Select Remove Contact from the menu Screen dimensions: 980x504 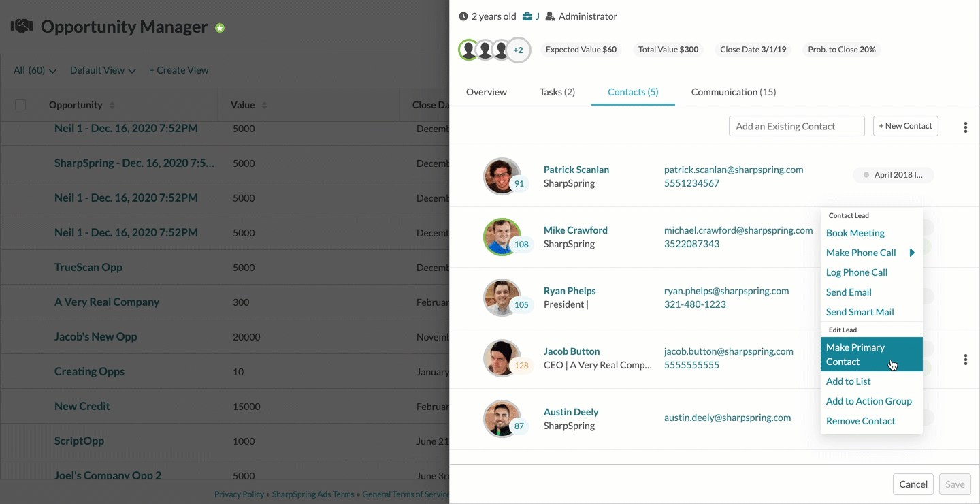(861, 421)
